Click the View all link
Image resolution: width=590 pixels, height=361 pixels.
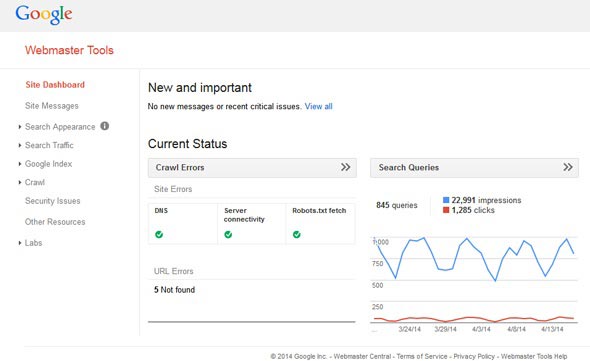coord(318,106)
